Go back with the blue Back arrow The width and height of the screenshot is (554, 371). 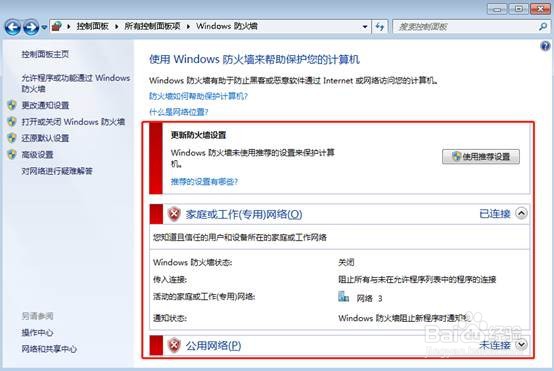12,27
